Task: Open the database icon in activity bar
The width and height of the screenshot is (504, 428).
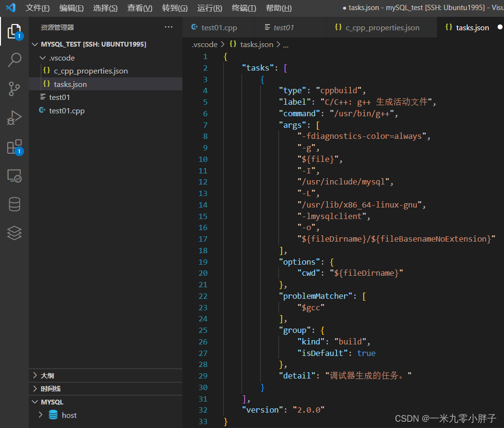Action: point(14,205)
